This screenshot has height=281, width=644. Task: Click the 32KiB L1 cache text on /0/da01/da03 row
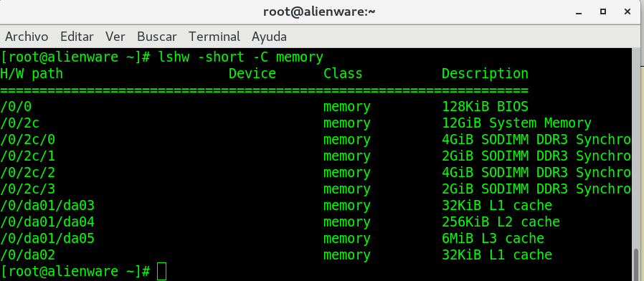[497, 206]
